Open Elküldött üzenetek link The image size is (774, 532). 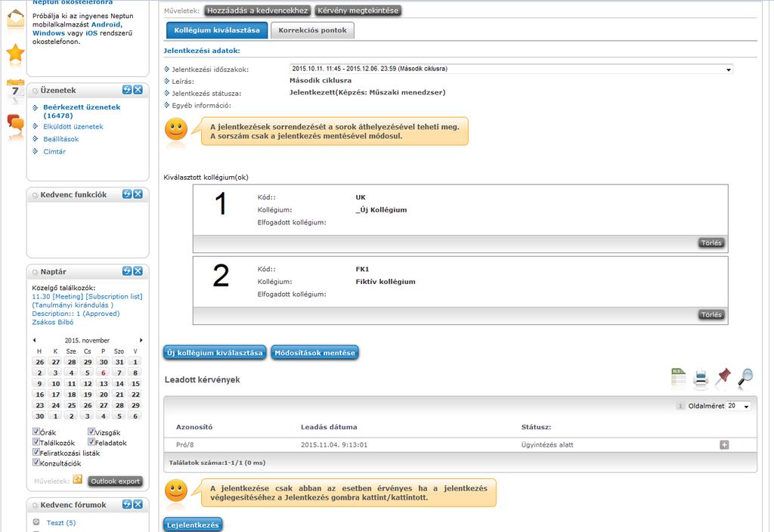(73, 127)
